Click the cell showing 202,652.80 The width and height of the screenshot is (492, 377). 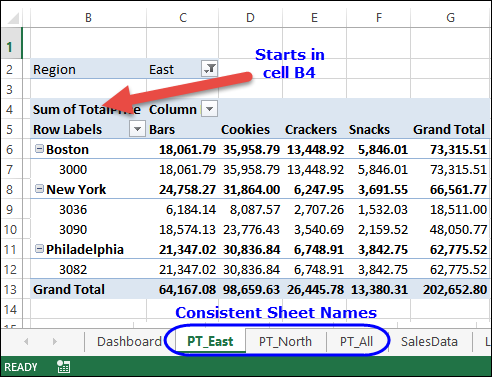451,289
